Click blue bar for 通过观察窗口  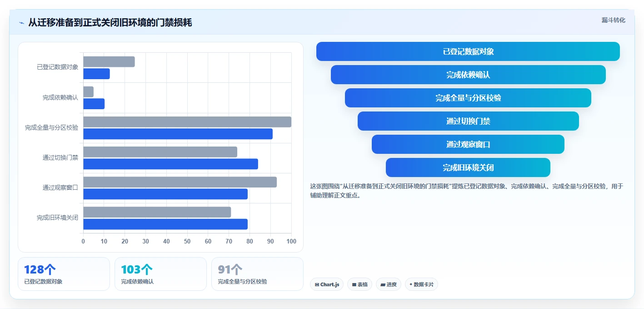[x=165, y=194]
